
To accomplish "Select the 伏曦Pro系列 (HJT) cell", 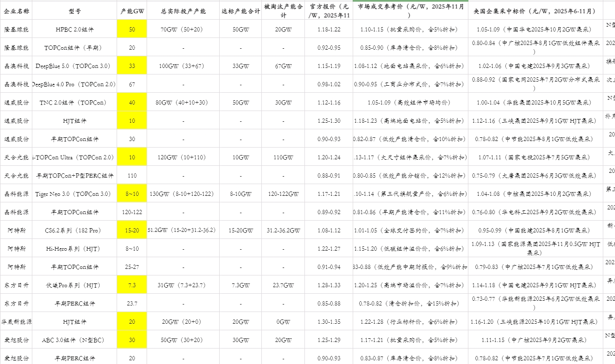I will pos(74,285).
